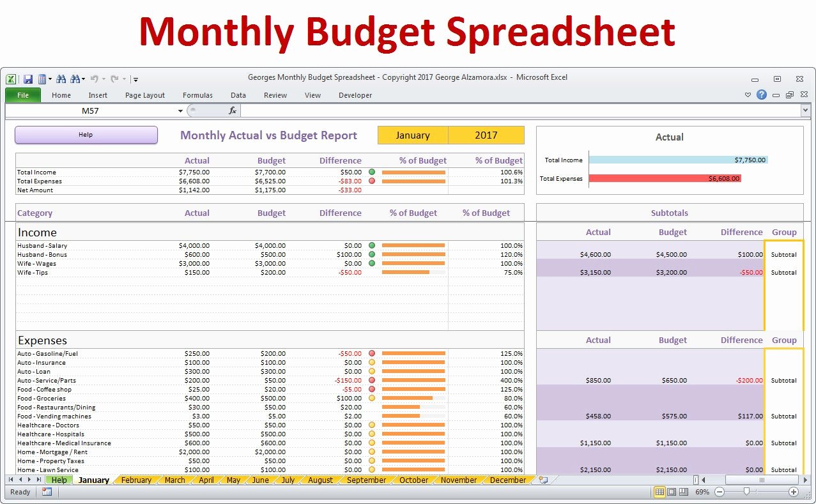Switch to the green Help sheet tab
The image size is (816, 504).
pyautogui.click(x=59, y=480)
